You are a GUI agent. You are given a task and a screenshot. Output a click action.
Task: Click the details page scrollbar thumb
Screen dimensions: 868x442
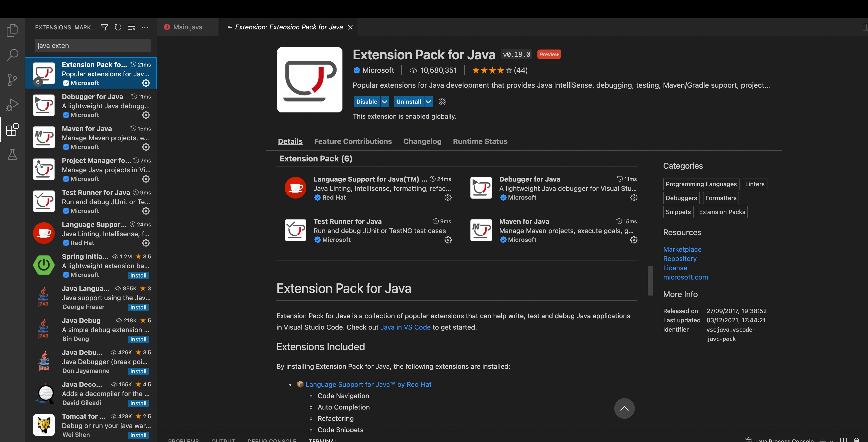click(650, 281)
